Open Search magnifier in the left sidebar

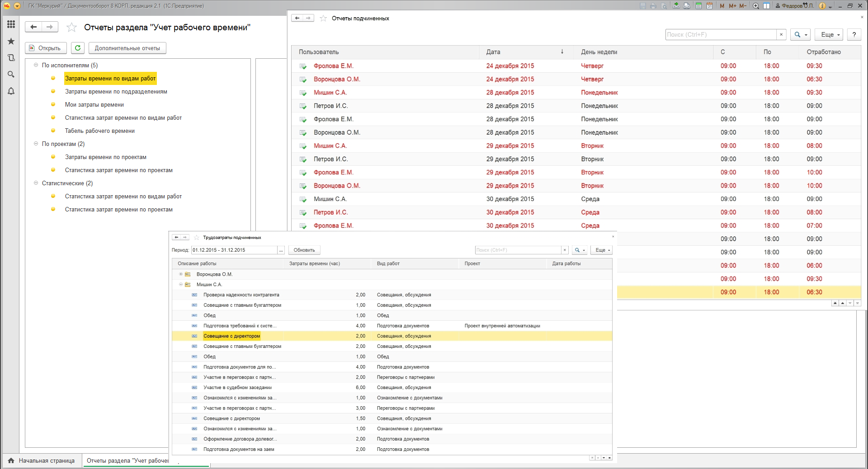pos(11,75)
